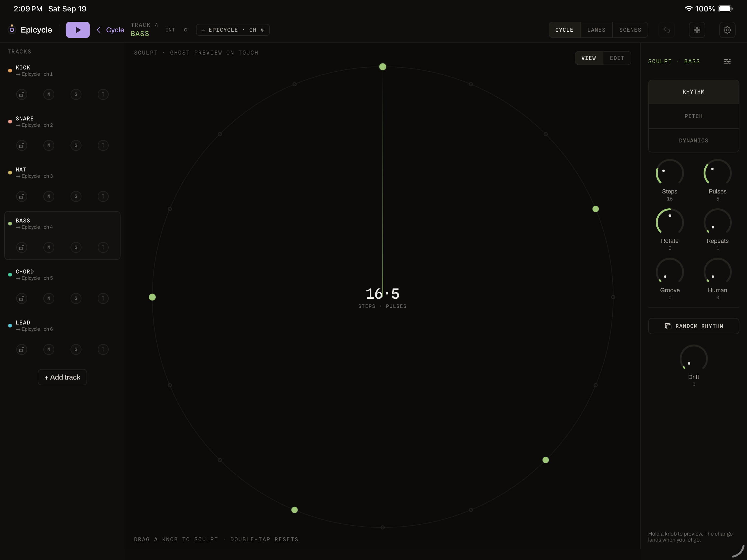Image resolution: width=747 pixels, height=560 pixels.
Task: Toggle the T button on CHORD track
Action: tap(103, 298)
